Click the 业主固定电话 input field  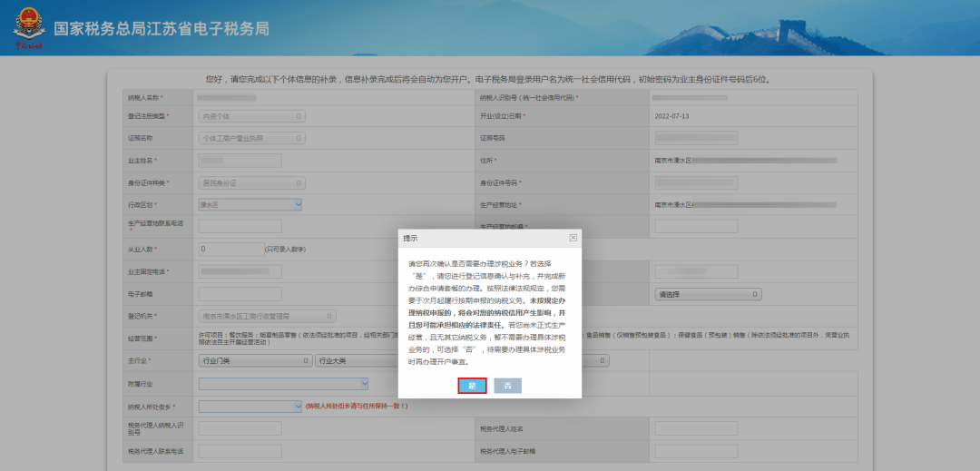tap(240, 271)
